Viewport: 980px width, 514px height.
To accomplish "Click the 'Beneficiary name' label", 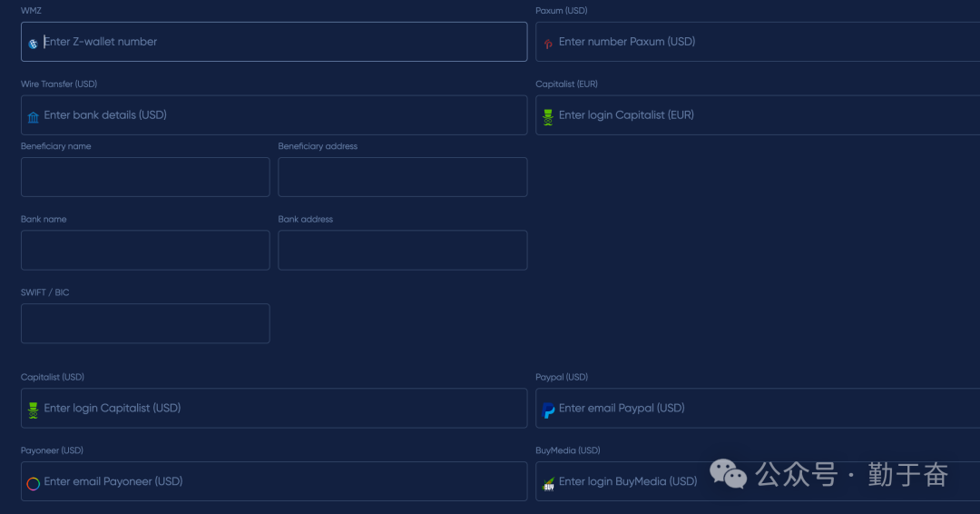I will pyautogui.click(x=55, y=145).
